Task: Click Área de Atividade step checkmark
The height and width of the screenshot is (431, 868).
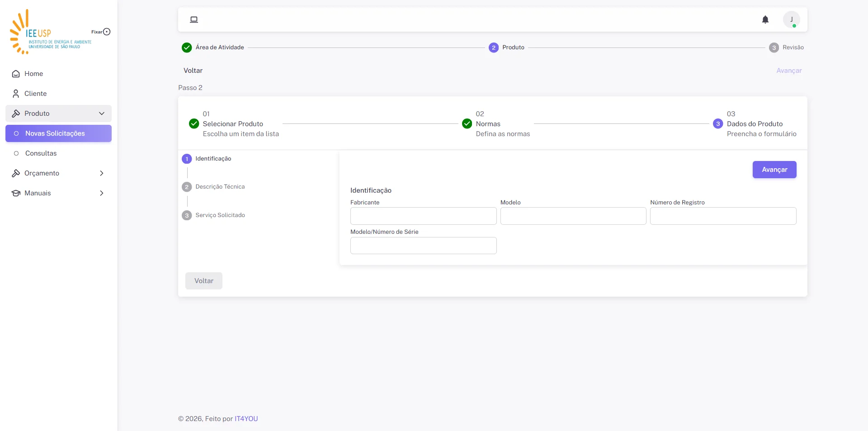Action: pyautogui.click(x=187, y=47)
